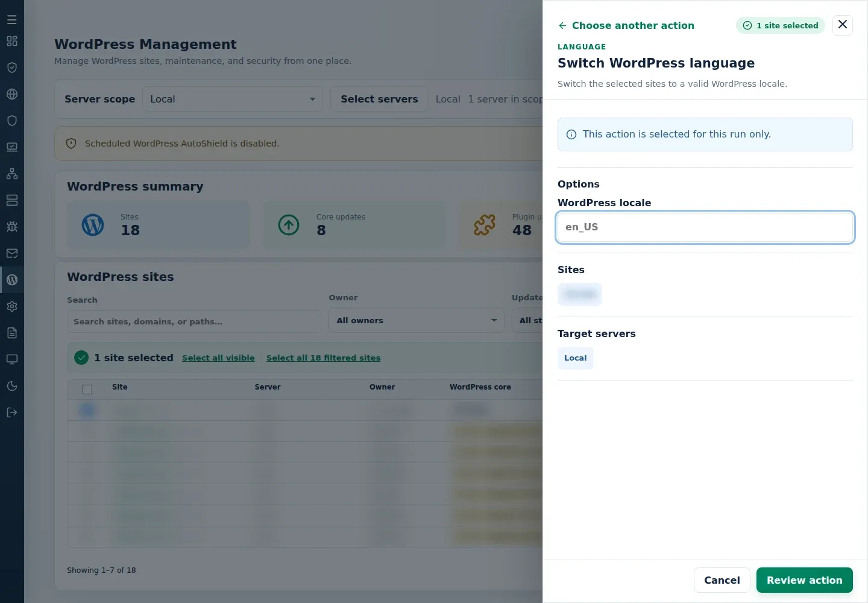Open the mail-check icon in sidebar
This screenshot has width=868, height=603.
pos(12,253)
